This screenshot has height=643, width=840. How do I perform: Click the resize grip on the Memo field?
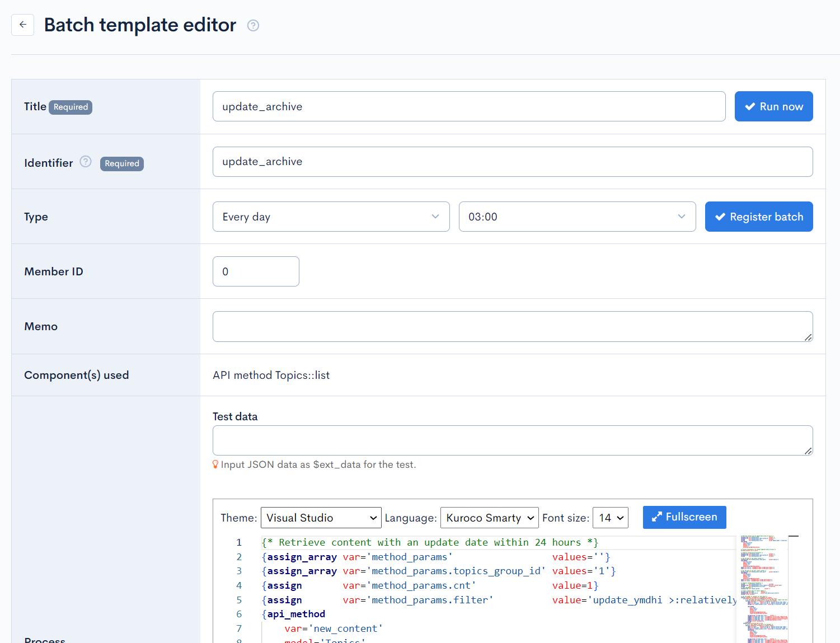[808, 337]
